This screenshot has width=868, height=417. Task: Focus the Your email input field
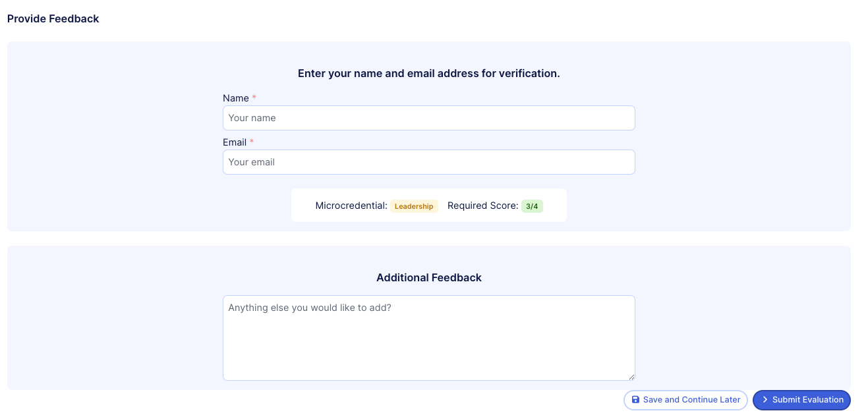click(428, 162)
